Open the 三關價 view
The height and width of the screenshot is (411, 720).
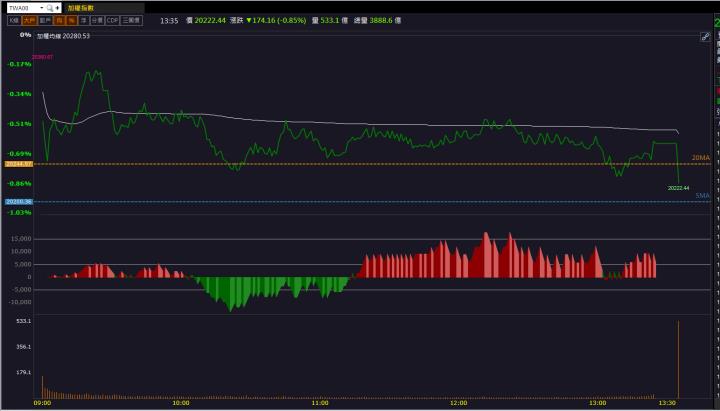point(132,20)
